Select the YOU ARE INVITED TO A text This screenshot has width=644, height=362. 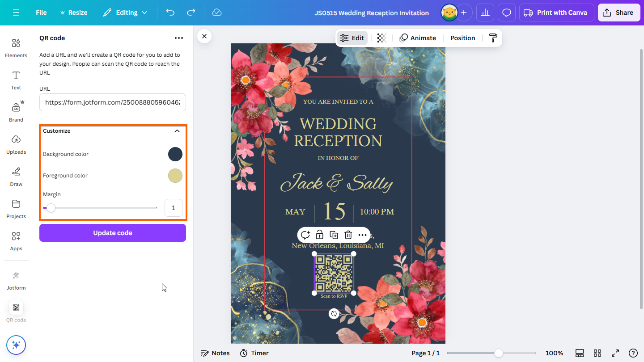(x=338, y=101)
